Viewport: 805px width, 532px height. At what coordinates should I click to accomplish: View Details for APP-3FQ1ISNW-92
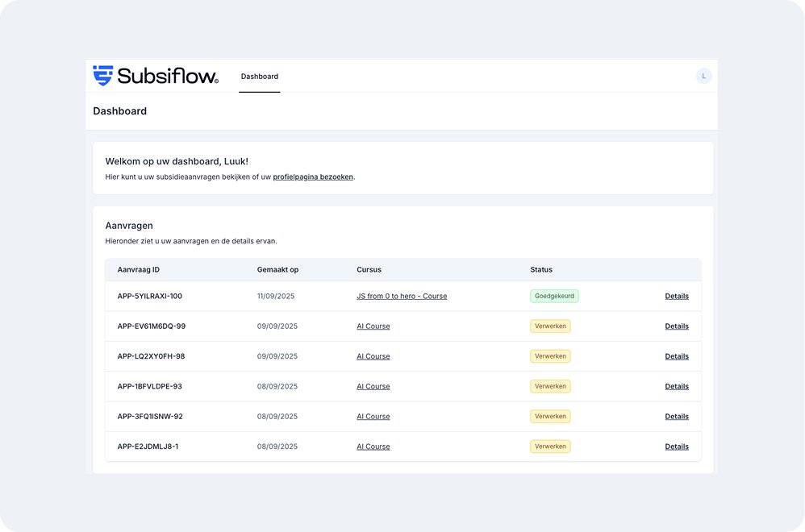click(x=677, y=417)
